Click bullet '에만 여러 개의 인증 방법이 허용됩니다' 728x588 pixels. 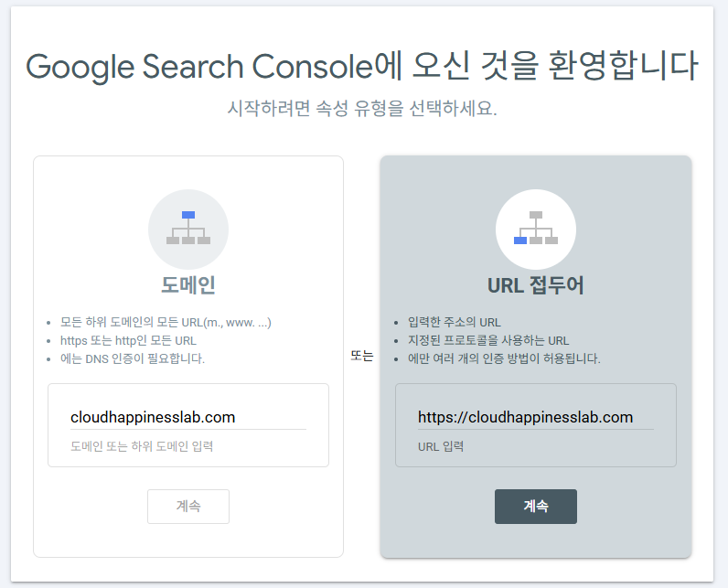(504, 358)
